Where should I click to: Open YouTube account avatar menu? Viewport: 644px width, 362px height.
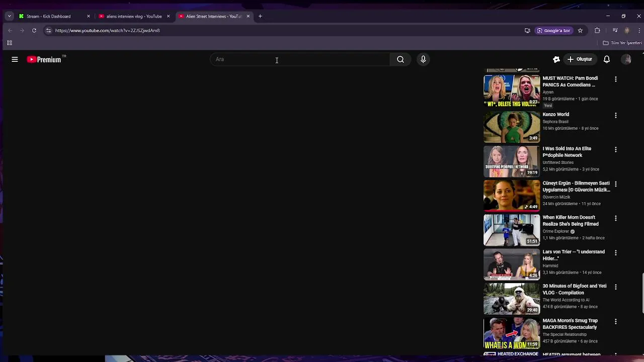pyautogui.click(x=627, y=59)
